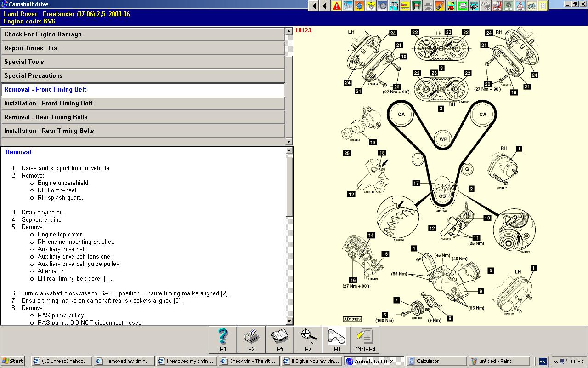Image resolution: width=588 pixels, height=368 pixels.
Task: Open the tyre wheel icon
Action: (382, 6)
